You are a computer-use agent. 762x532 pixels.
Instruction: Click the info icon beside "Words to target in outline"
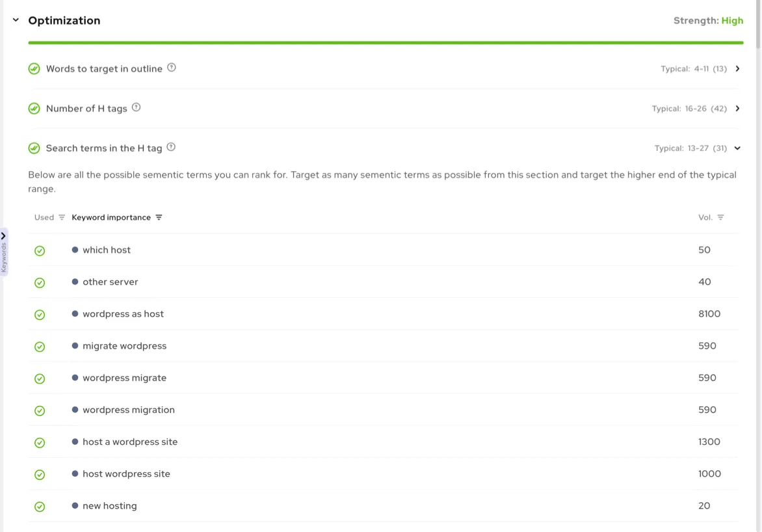coord(171,68)
